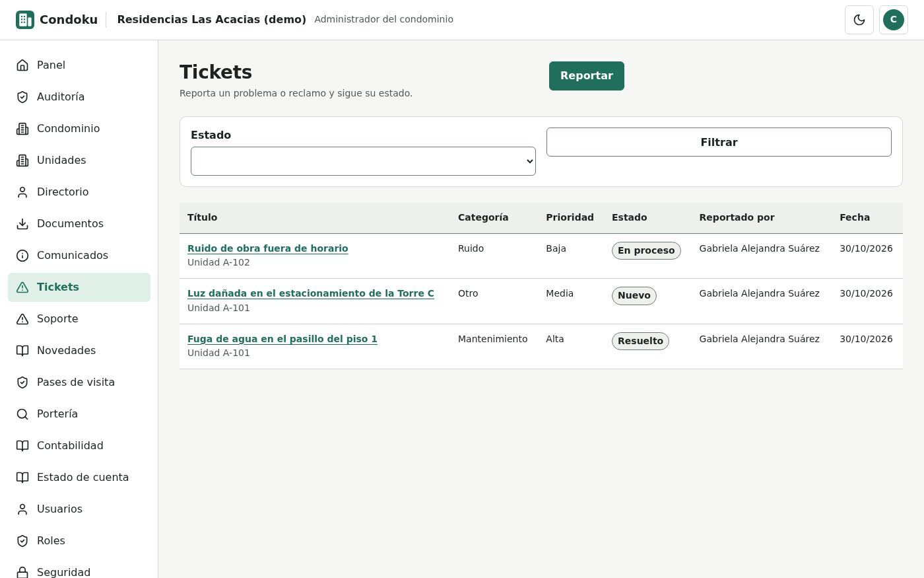
Task: Open the Estado filter dropdown
Action: (363, 161)
